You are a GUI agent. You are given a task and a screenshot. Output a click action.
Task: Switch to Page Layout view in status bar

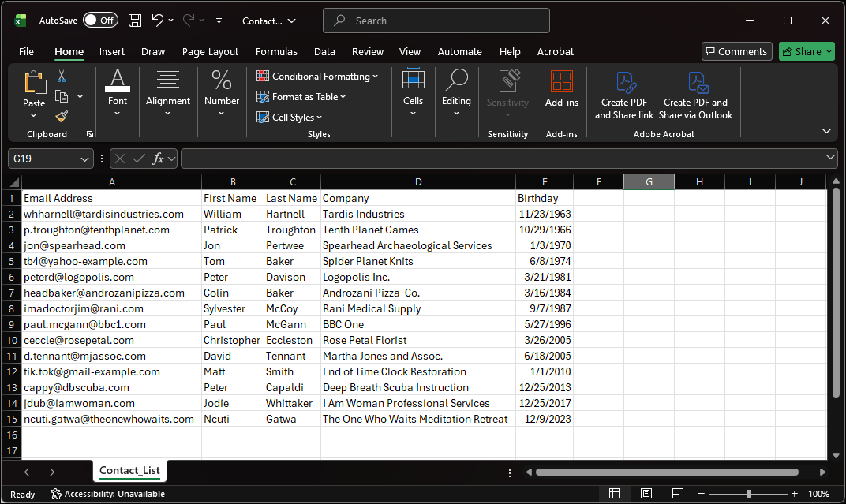click(x=646, y=493)
